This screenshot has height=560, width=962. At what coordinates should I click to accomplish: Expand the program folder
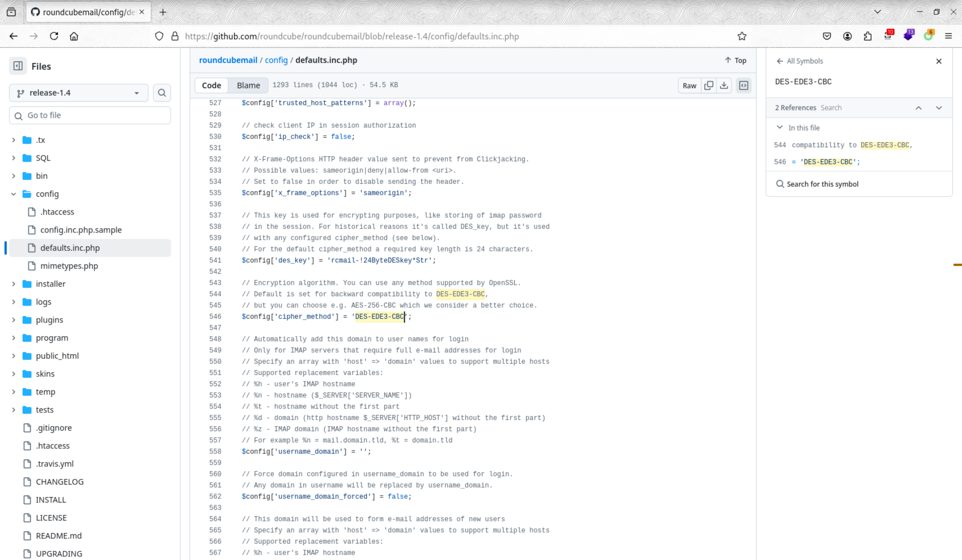point(14,338)
